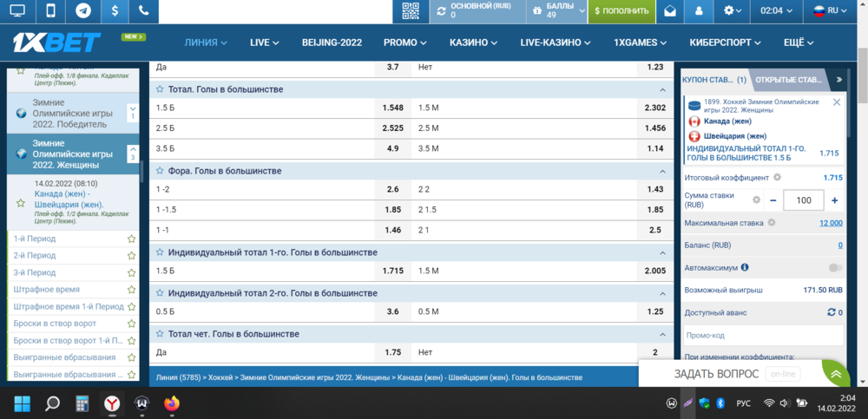Favorite Индивидуальный тотал 2-го market star
Image resolution: width=868 pixels, height=419 pixels.
coord(160,293)
